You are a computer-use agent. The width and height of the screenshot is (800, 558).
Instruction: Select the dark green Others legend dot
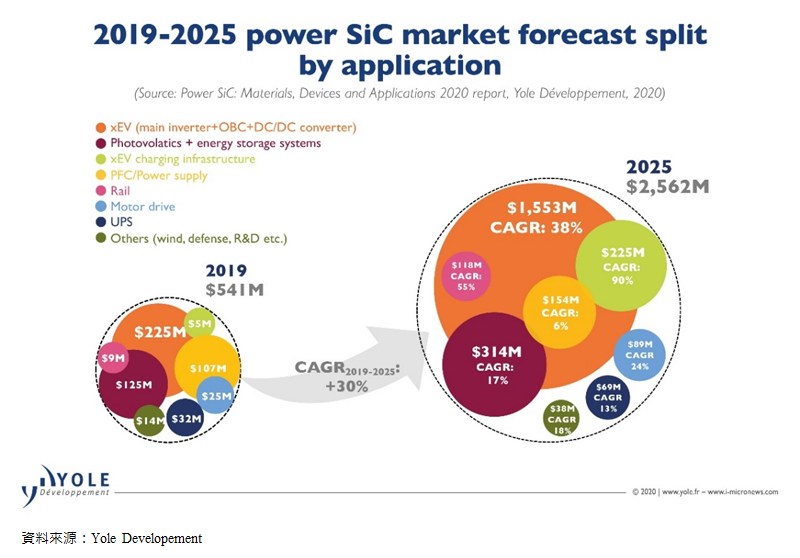pos(100,238)
